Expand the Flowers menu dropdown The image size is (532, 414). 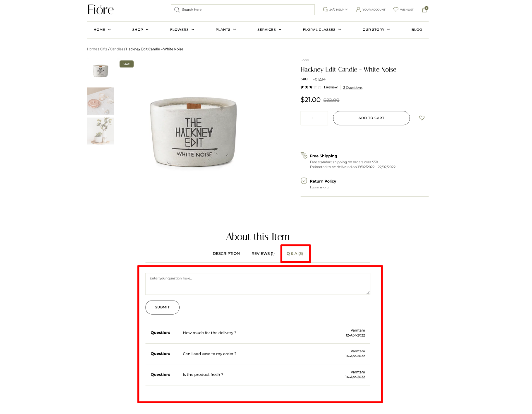coord(182,30)
